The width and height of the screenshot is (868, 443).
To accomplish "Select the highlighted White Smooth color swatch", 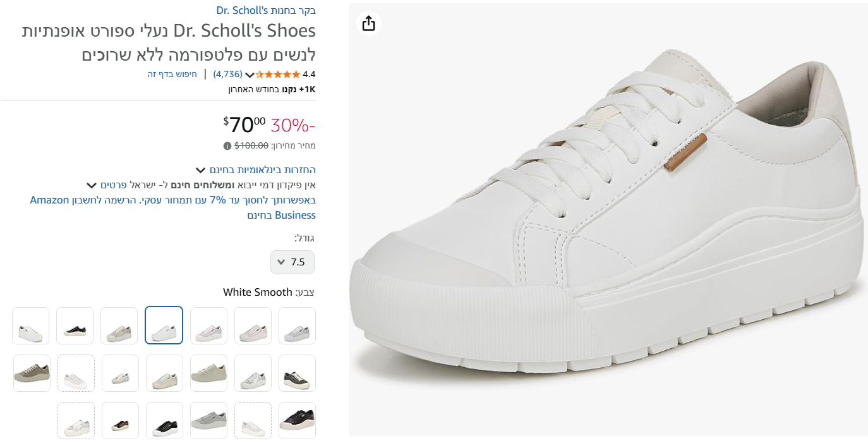I will (x=164, y=325).
